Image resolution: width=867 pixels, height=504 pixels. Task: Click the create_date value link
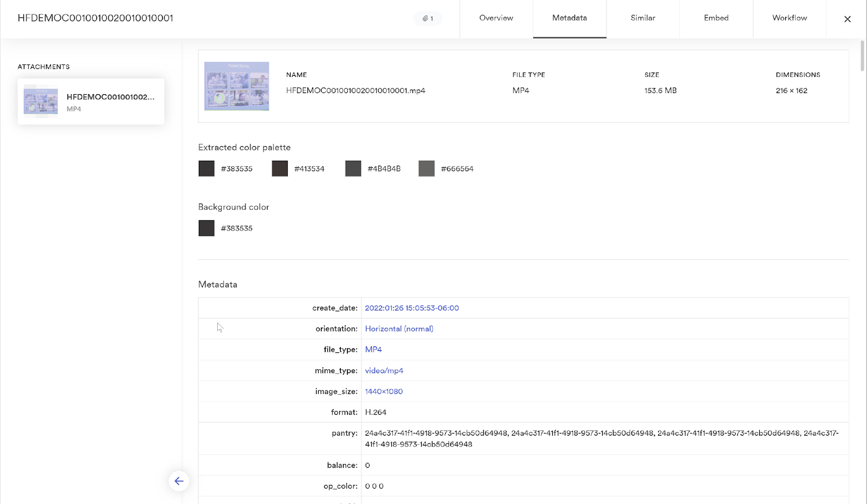pyautogui.click(x=412, y=308)
